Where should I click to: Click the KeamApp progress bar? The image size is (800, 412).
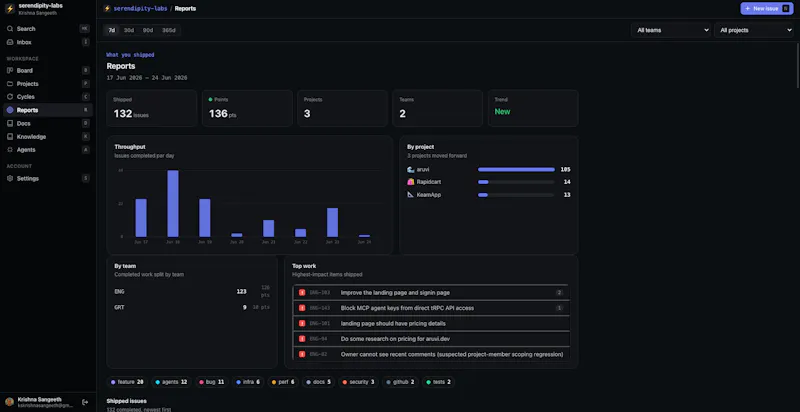point(516,195)
